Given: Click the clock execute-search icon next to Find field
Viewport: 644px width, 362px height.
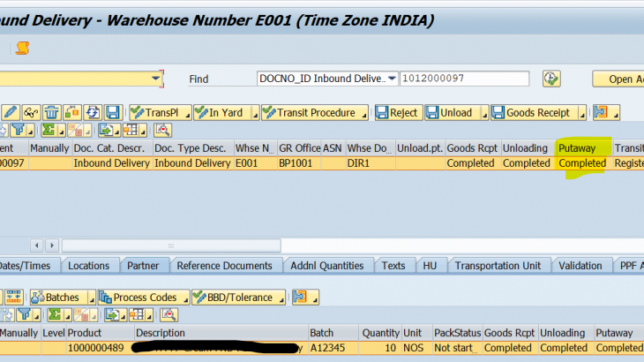Looking at the screenshot, I should [551, 79].
